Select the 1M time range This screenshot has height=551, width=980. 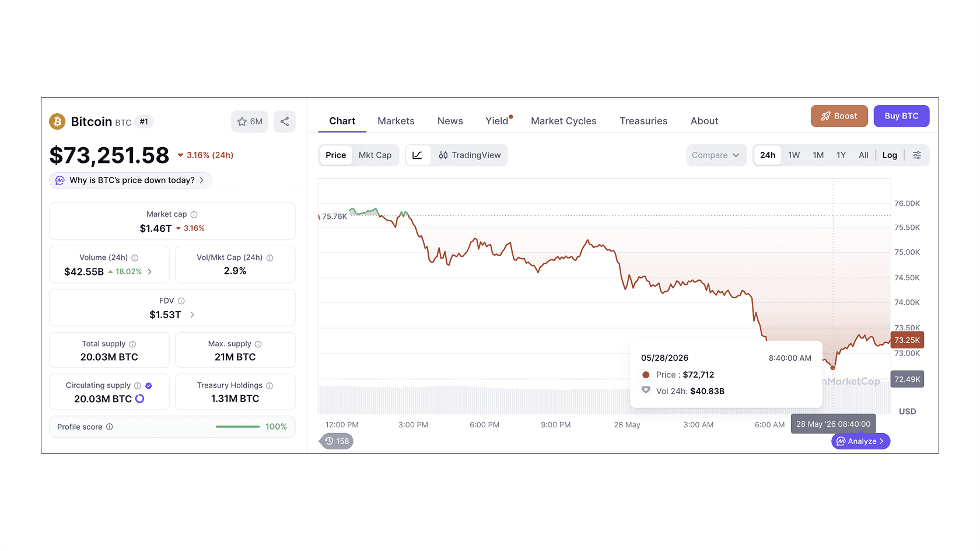pos(818,155)
